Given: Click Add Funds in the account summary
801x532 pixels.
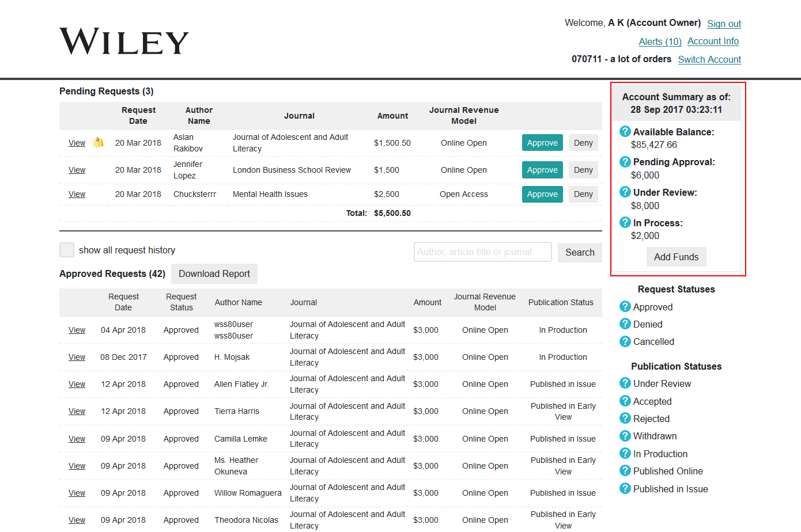Looking at the screenshot, I should point(676,257).
